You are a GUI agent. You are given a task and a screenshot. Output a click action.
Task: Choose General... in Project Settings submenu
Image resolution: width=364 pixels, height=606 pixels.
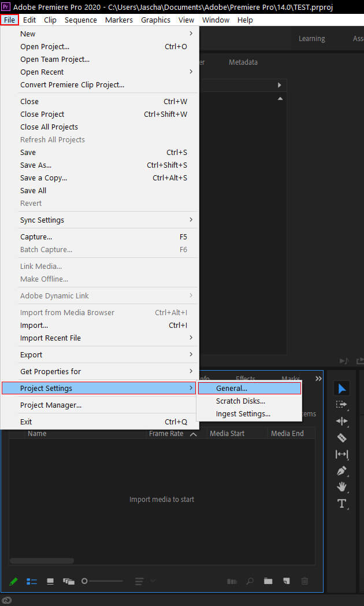(x=250, y=389)
